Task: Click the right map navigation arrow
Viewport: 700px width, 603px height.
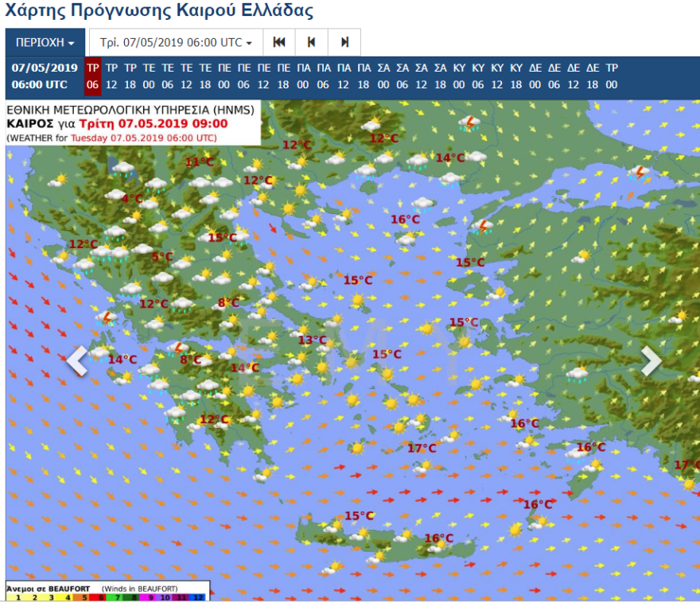Action: pos(651,360)
